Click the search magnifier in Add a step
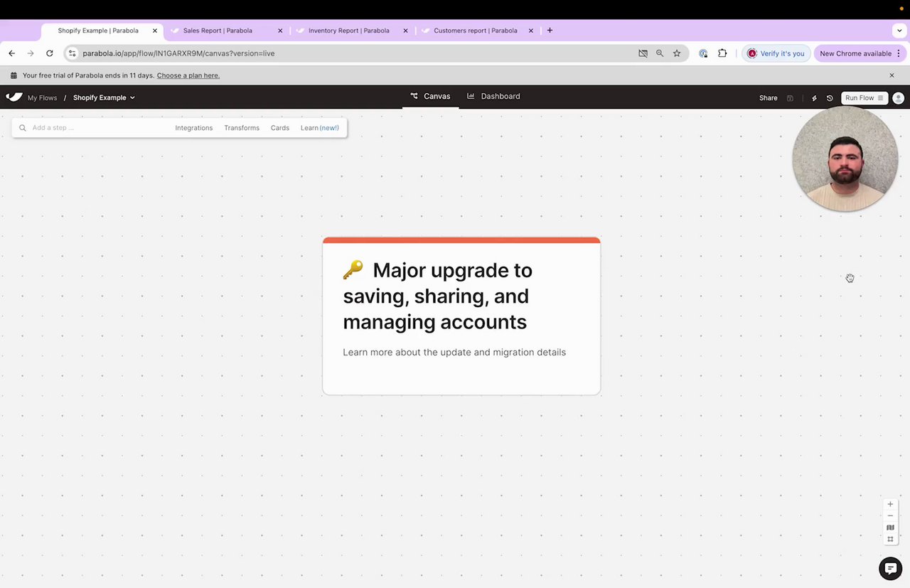 pyautogui.click(x=23, y=128)
